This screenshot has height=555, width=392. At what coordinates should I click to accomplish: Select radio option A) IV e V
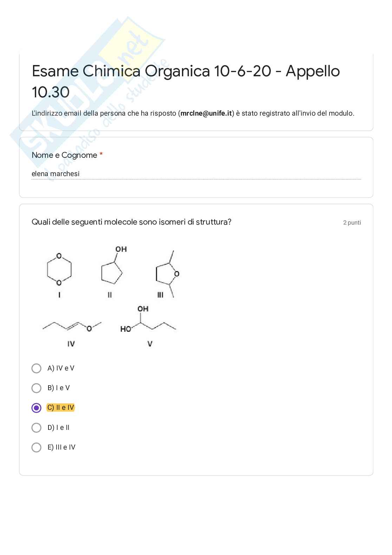tap(37, 368)
